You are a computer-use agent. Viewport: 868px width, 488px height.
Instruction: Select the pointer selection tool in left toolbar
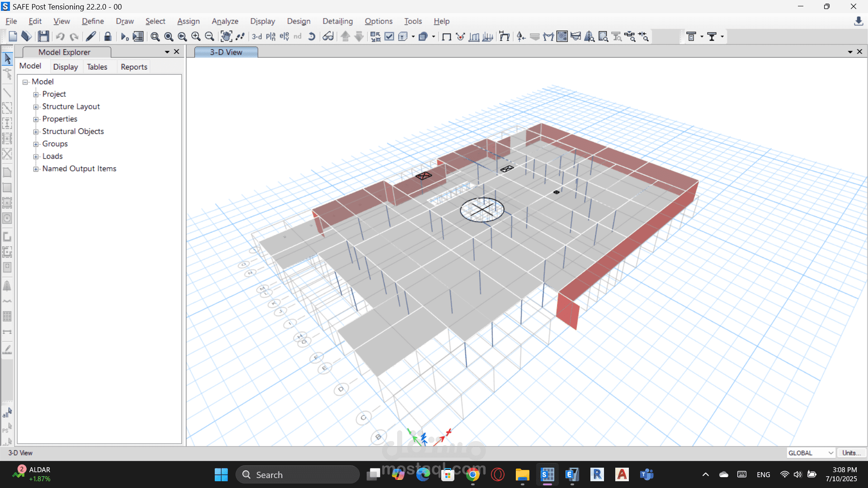coord(7,58)
